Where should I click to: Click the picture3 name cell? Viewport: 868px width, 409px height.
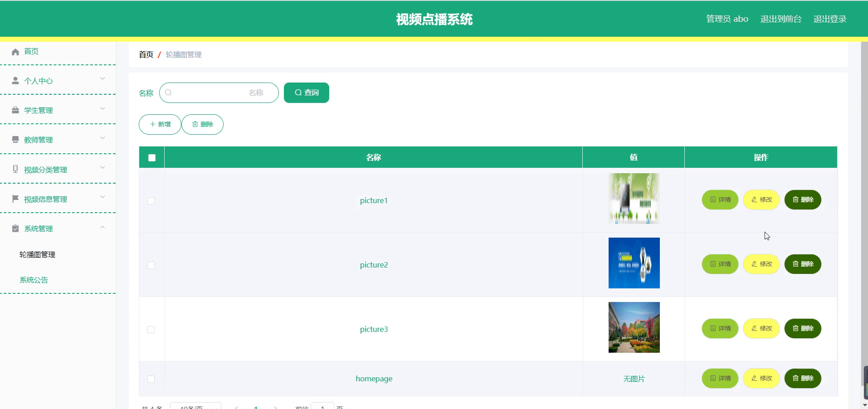pos(374,329)
